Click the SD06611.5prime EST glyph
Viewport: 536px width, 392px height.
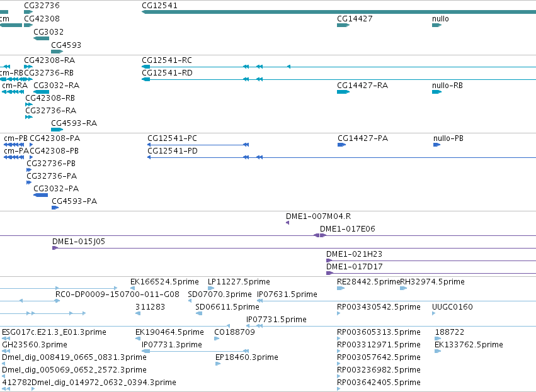(x=198, y=313)
